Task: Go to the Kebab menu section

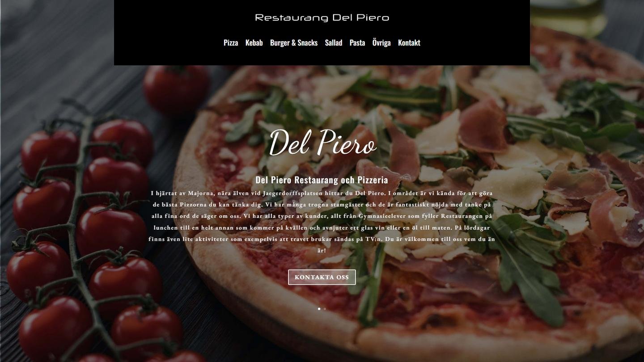Action: [x=254, y=43]
